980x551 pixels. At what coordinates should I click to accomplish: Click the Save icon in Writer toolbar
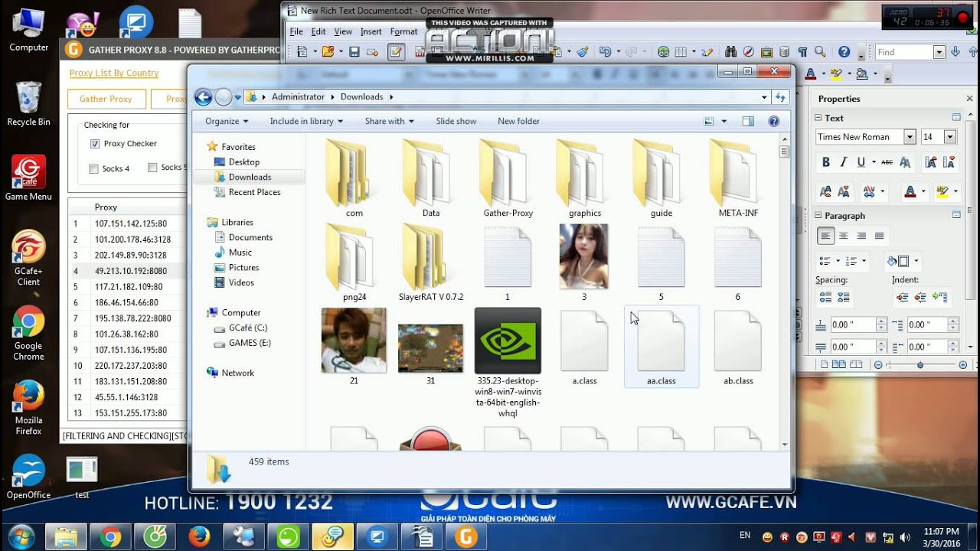(x=354, y=52)
